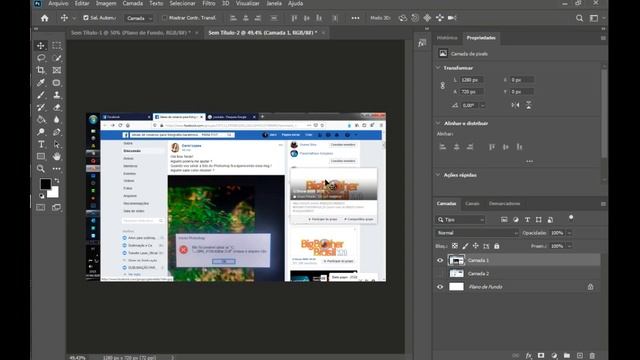Image resolution: width=640 pixels, height=360 pixels.
Task: Toggle the Sel. Autom. checkbox
Action: [x=86, y=18]
